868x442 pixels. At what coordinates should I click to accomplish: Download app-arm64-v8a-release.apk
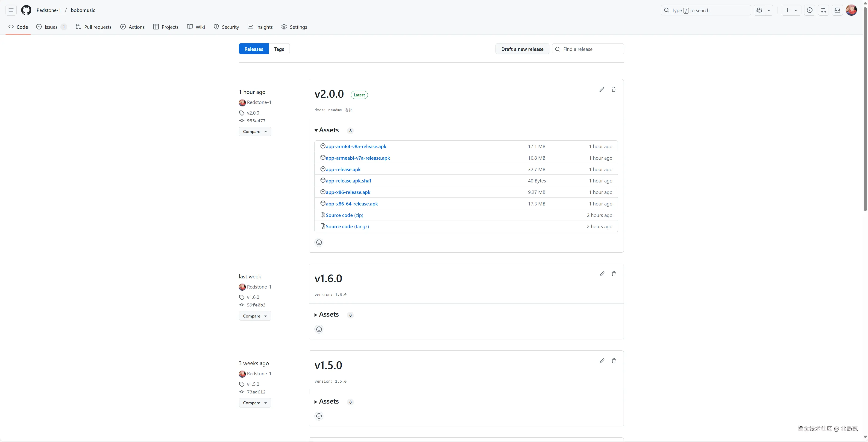tap(355, 146)
